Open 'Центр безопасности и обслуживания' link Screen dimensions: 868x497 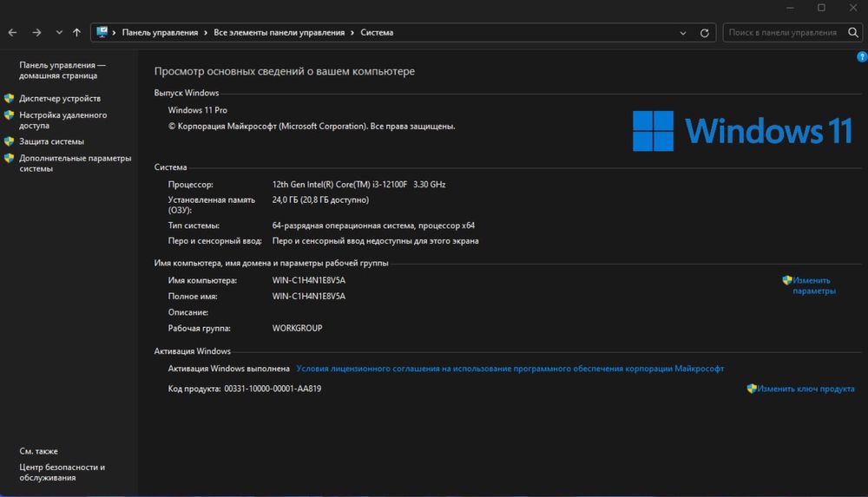[62, 473]
